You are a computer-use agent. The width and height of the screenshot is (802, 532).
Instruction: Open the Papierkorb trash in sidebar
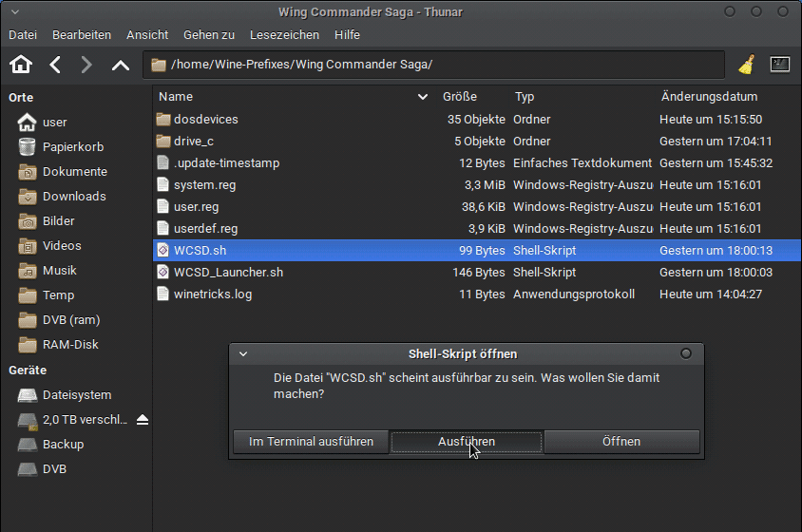(x=61, y=147)
